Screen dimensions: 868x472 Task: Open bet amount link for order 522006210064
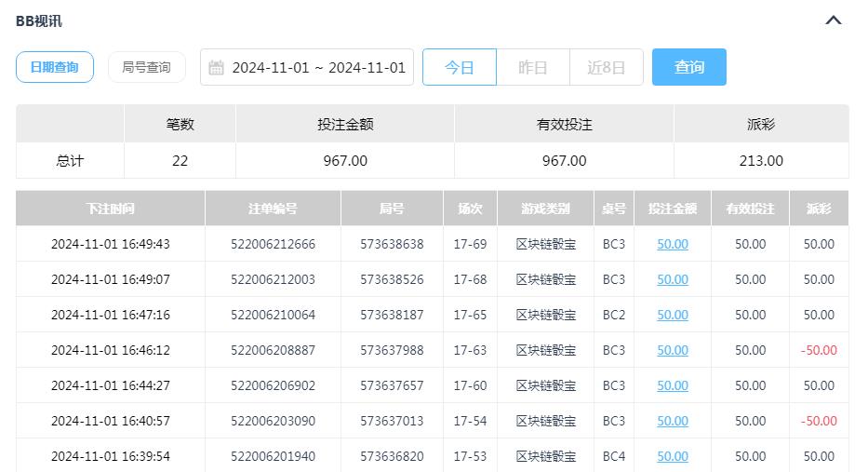coord(673,315)
